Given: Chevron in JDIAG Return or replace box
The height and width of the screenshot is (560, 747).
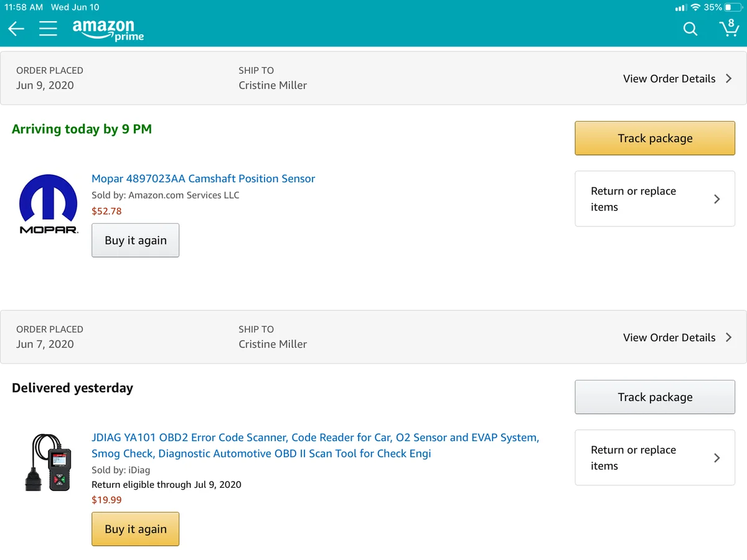Looking at the screenshot, I should [x=717, y=458].
